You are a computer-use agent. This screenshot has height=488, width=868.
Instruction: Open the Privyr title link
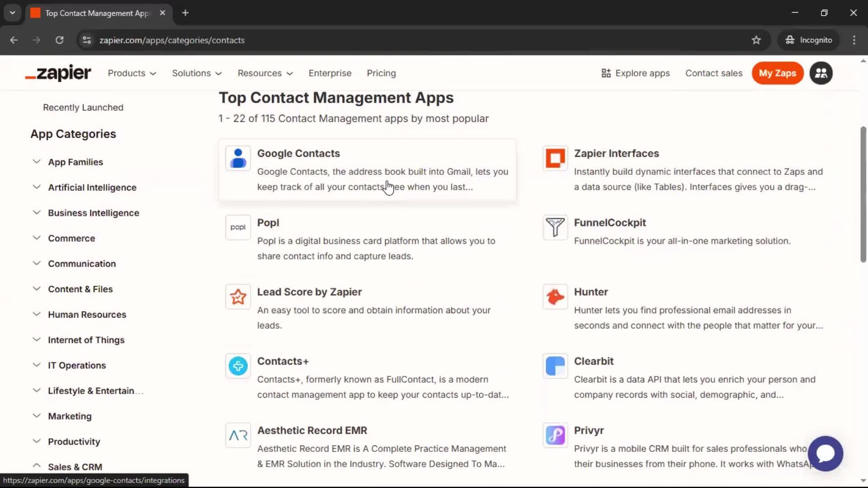589,430
